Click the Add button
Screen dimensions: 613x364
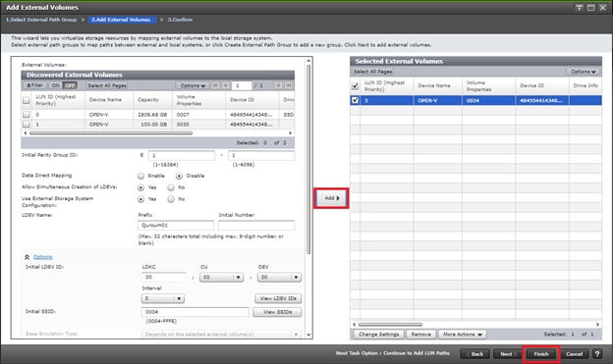click(331, 198)
